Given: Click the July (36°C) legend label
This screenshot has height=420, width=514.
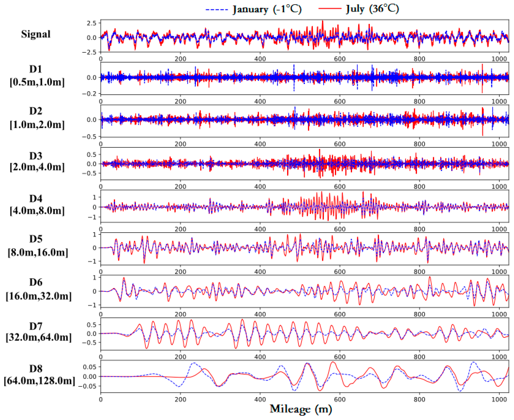Looking at the screenshot, I should 373,9.
